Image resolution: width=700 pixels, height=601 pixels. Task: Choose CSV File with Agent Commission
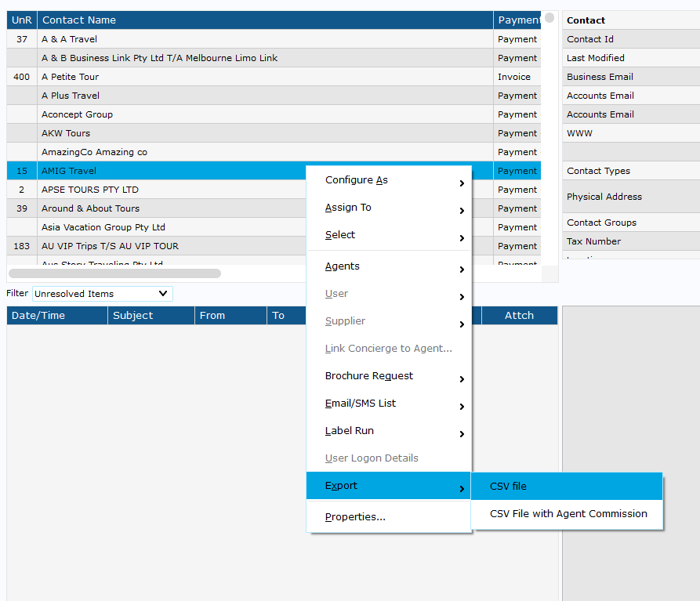pyautogui.click(x=568, y=514)
